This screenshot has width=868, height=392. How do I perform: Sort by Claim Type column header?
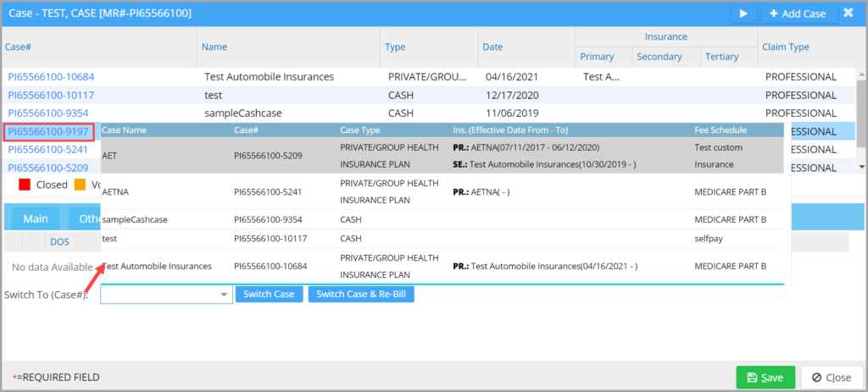[x=786, y=47]
